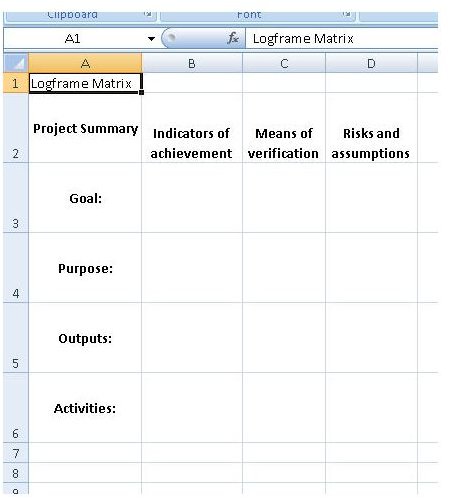The width and height of the screenshot is (450, 498).
Task: Select column A header
Action: (85, 63)
